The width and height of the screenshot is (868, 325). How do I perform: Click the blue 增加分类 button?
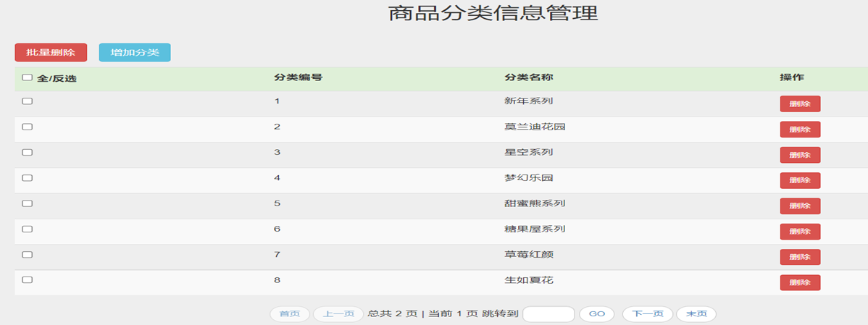click(135, 53)
